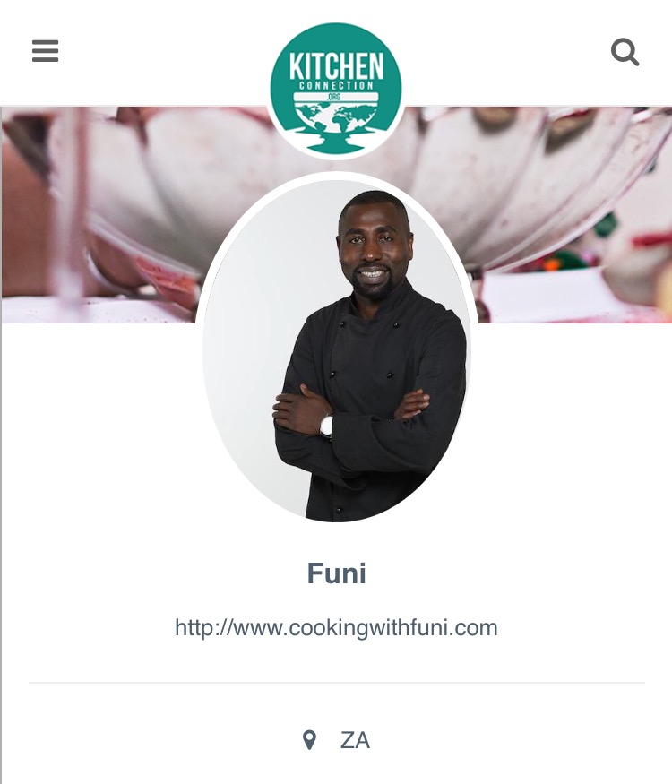Click the CONNECTION text in the logo
This screenshot has width=672, height=784.
pos(337,85)
